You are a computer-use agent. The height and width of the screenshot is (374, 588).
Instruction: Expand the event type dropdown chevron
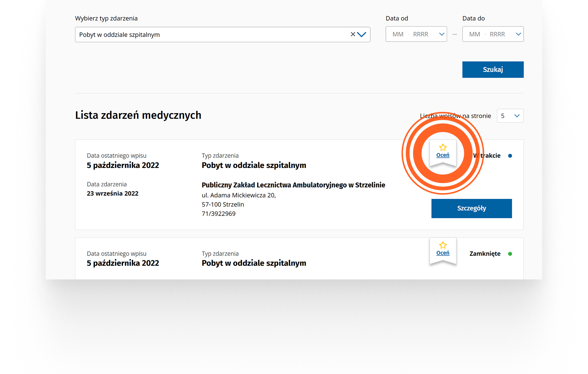point(362,34)
